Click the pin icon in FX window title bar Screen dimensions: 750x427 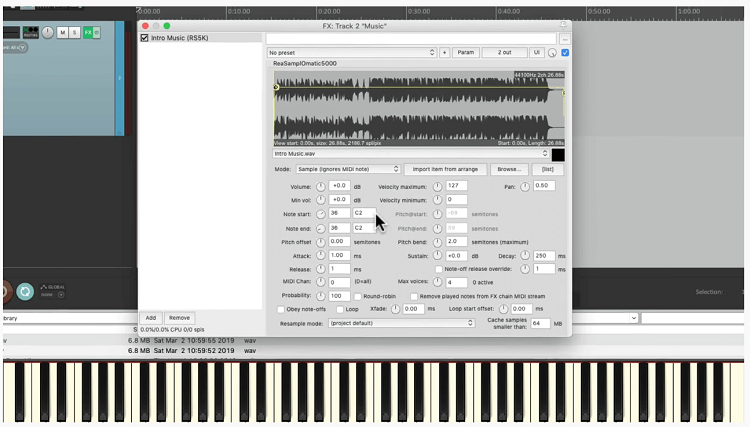click(563, 25)
